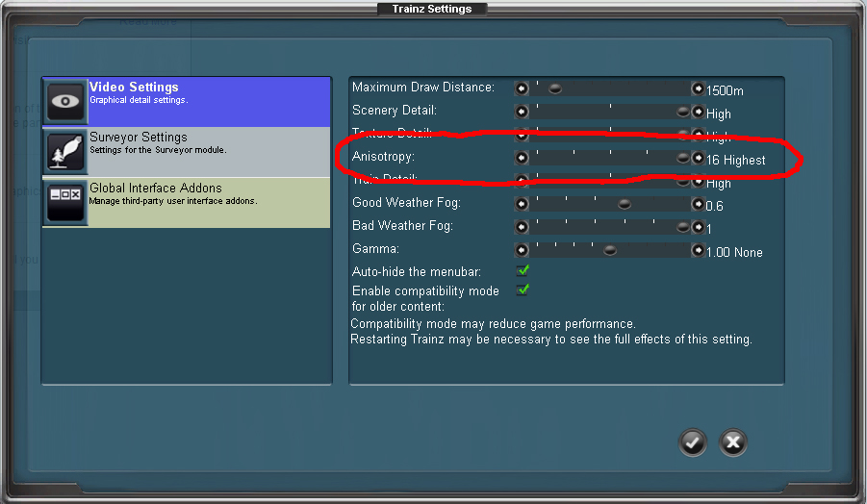Switch to the Video Settings section
Image resolution: width=867 pixels, height=504 pixels.
[207, 102]
